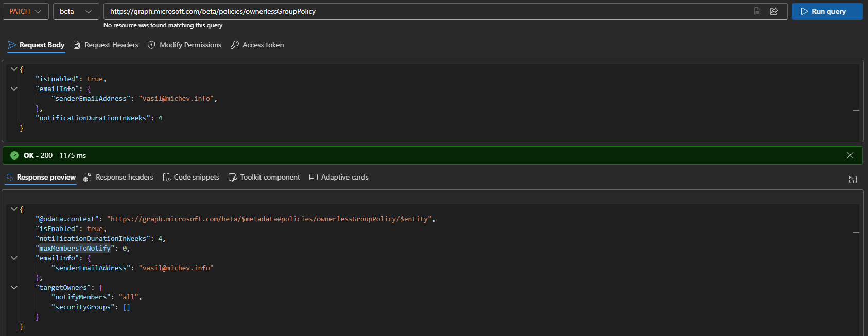868x336 pixels.
Task: Collapse the targetOwners object in response
Action: (14, 288)
